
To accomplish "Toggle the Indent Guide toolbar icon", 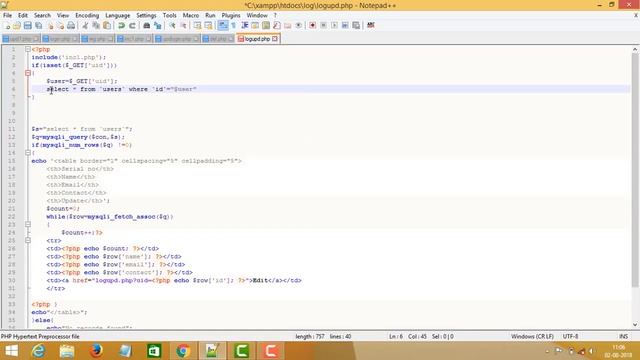I will (x=244, y=25).
